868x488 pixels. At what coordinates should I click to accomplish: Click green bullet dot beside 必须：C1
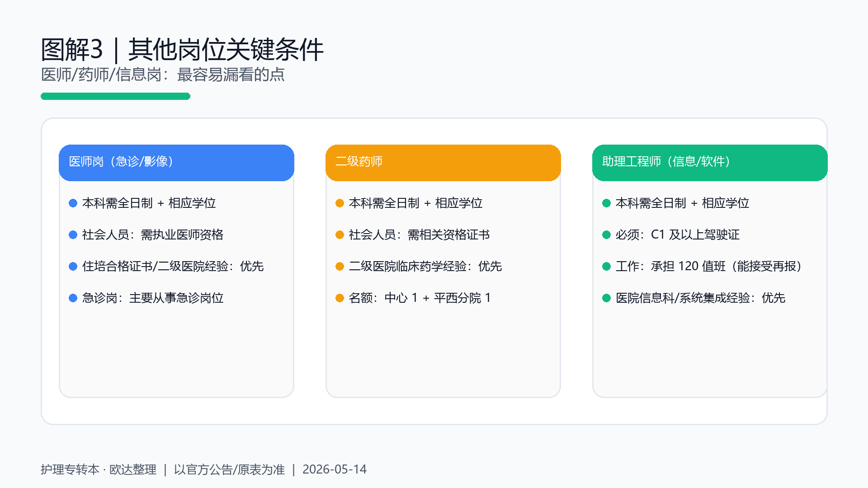click(606, 235)
